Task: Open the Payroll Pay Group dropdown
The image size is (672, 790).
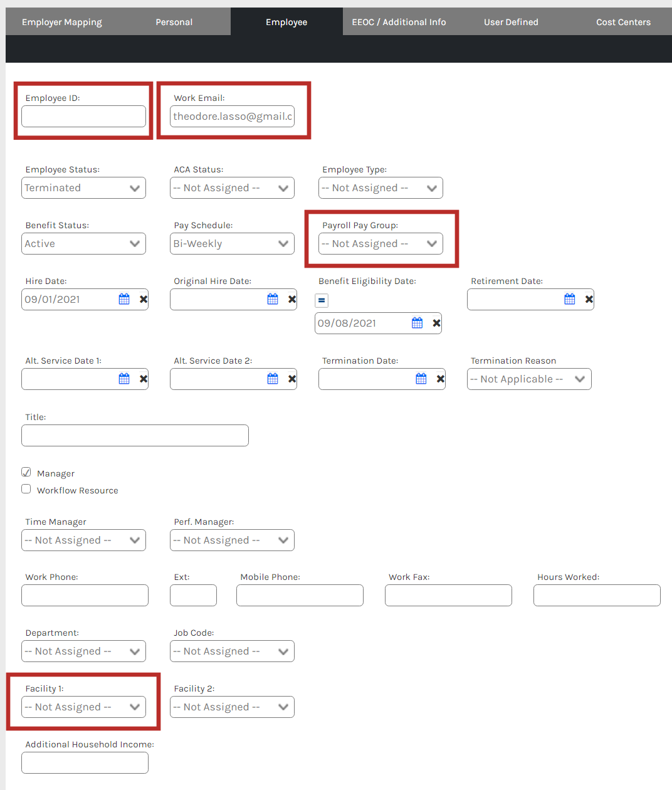Action: [381, 244]
